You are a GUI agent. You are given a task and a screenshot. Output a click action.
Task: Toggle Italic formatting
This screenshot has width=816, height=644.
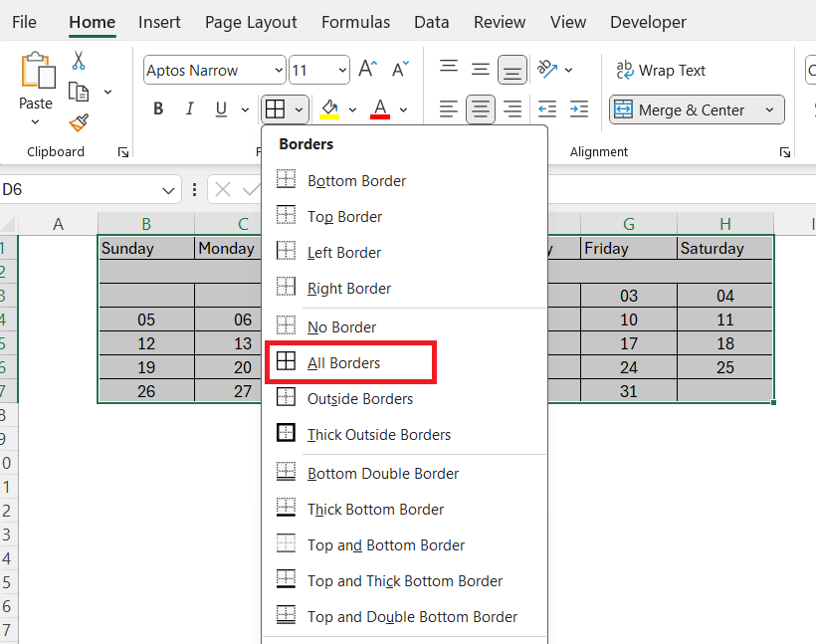point(190,109)
